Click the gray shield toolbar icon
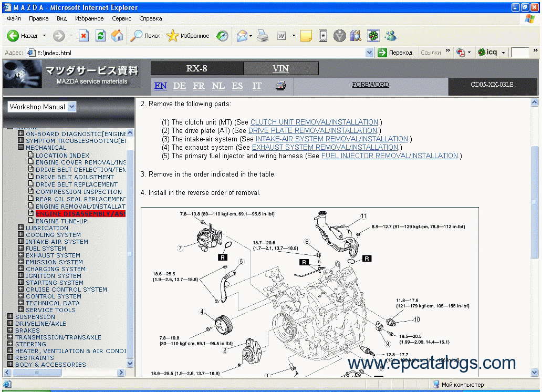 click(x=339, y=36)
